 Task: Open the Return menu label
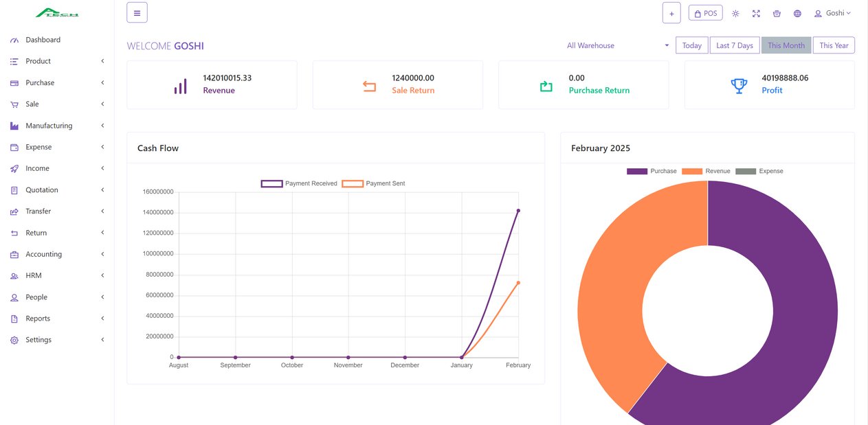pos(36,233)
